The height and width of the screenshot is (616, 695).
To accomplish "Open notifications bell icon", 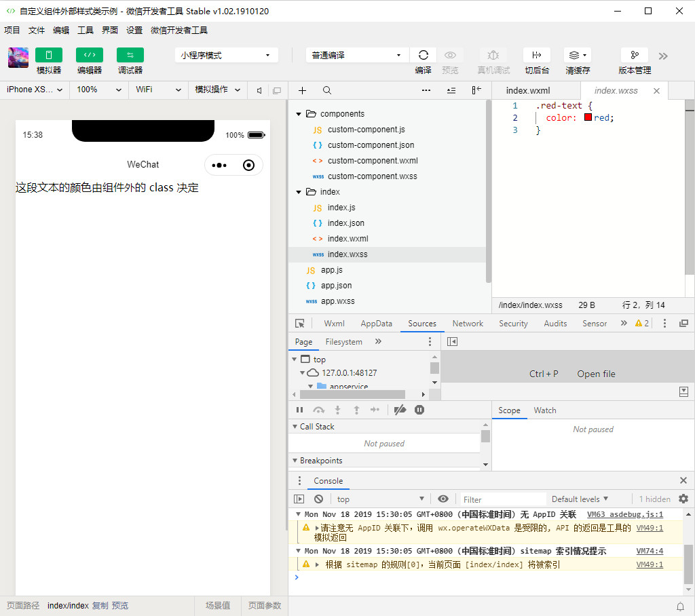I will click(680, 607).
